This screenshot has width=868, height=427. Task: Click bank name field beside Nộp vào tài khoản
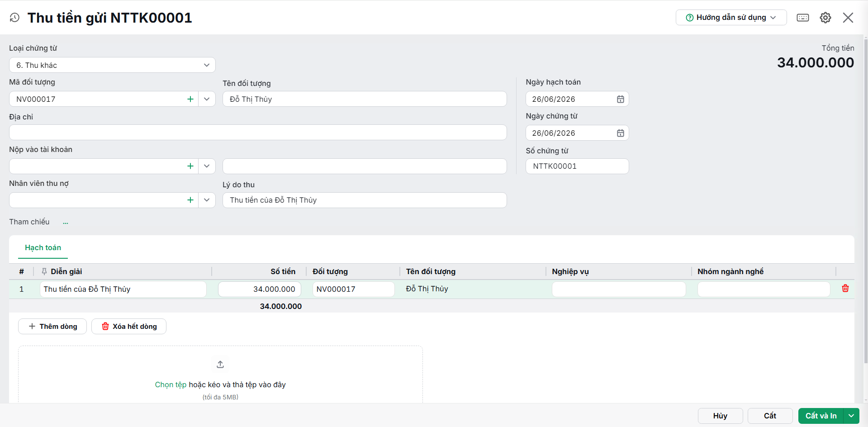(x=365, y=166)
